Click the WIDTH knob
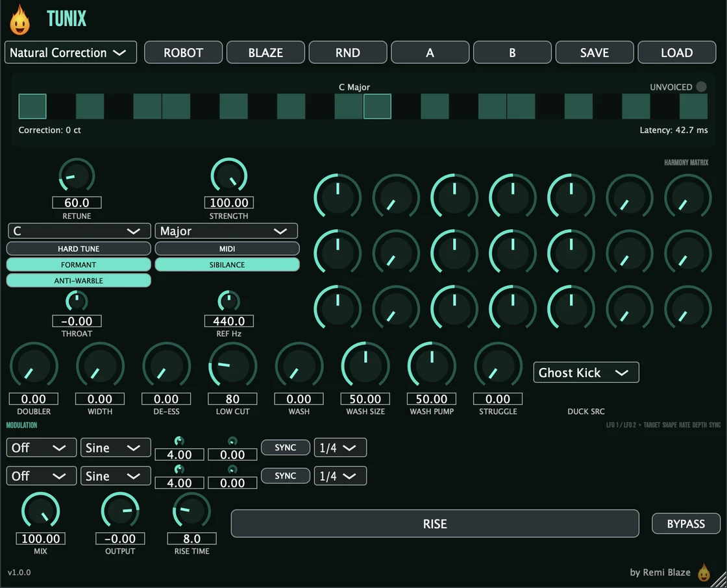Viewport: 727px width, 588px height. click(100, 366)
